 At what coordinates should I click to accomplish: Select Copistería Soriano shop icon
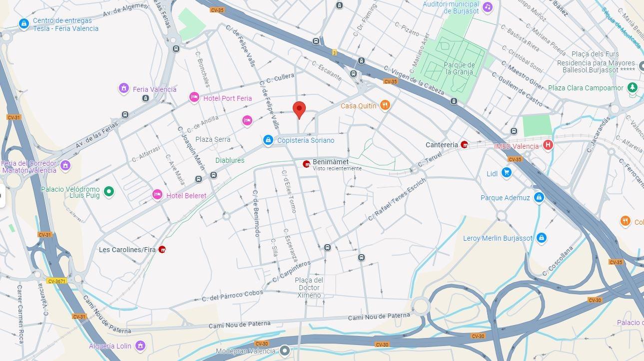(268, 140)
